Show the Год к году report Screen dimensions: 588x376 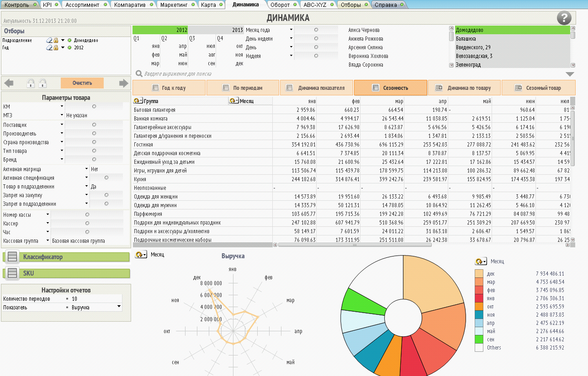169,88
